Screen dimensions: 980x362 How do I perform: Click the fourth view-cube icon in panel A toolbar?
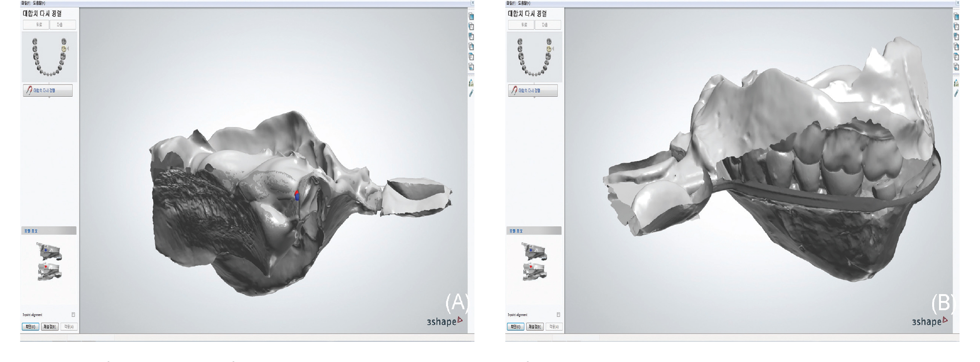(471, 47)
